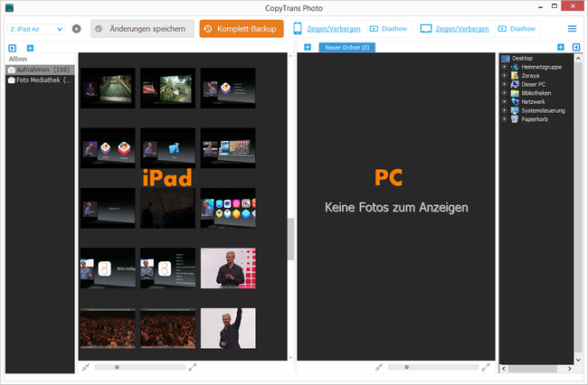Click enlarge thumbnails icon under PC pane

point(486,367)
